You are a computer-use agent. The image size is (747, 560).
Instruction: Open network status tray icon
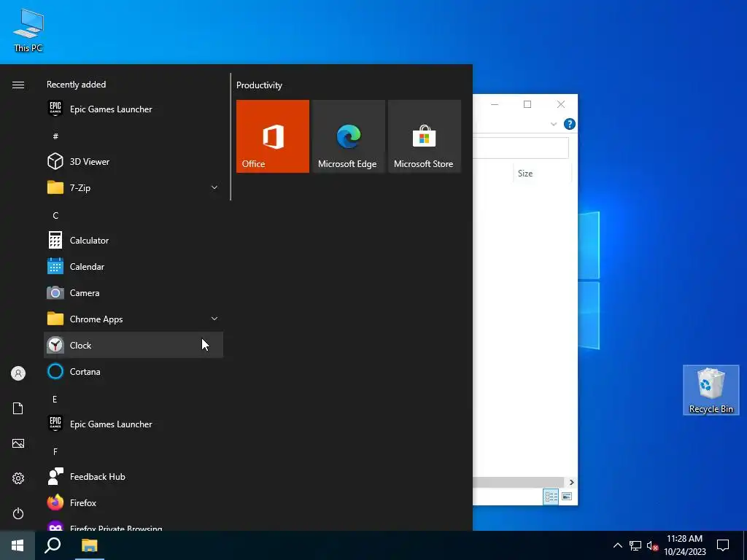pyautogui.click(x=635, y=545)
